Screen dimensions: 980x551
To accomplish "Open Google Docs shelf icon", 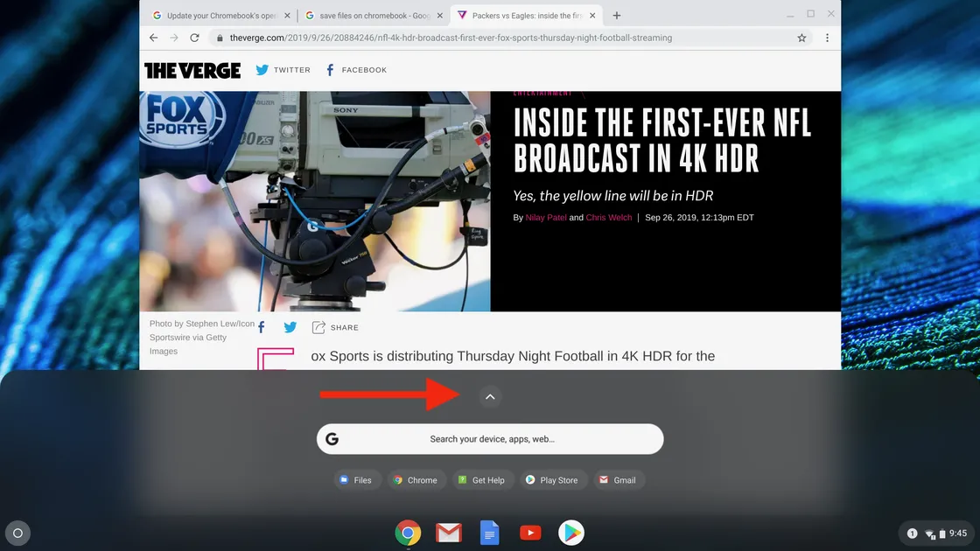I will 489,533.
